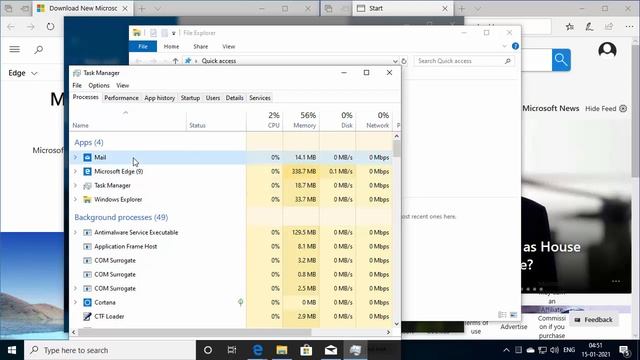Click the Task Manager vertical scrollbar thumb
The width and height of the screenshot is (640, 360).
[397, 149]
